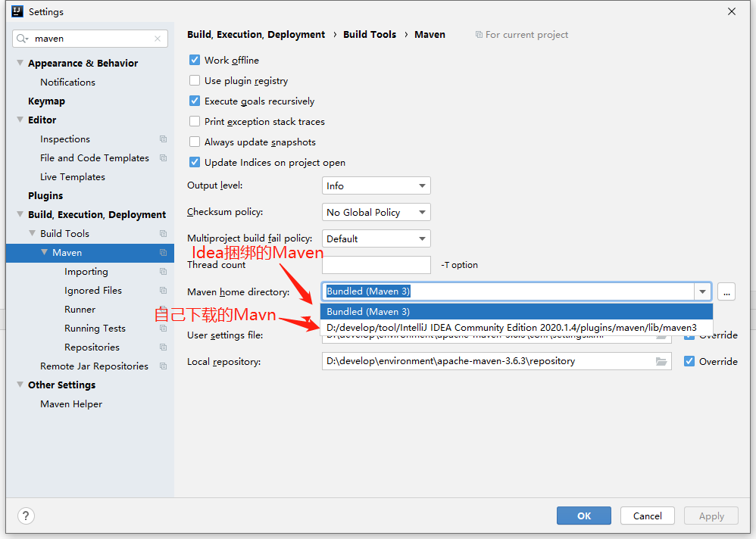The height and width of the screenshot is (539, 756).
Task: Click project-level icon beside Build Tools
Action: coord(164,234)
